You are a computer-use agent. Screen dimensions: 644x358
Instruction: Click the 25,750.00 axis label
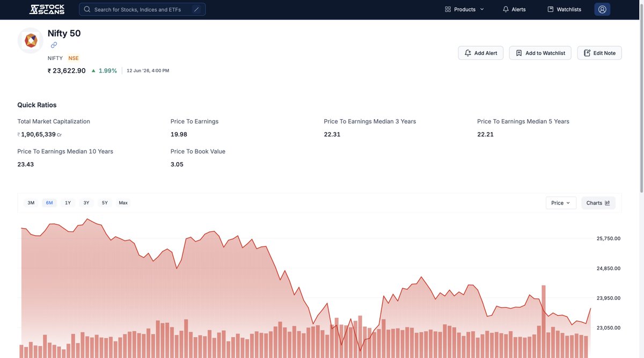click(609, 238)
